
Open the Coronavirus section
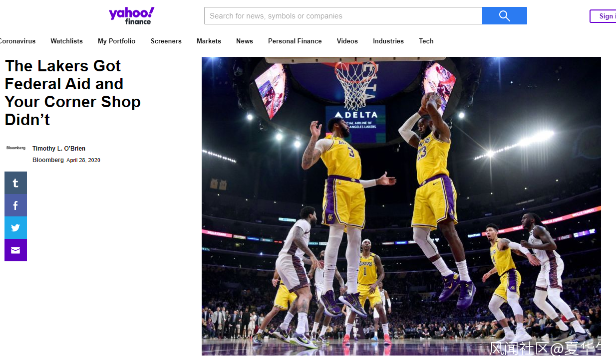coord(17,41)
